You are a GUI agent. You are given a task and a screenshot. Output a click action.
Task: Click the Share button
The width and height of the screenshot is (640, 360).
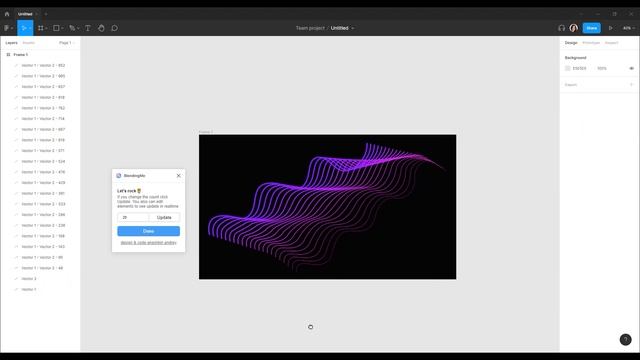click(591, 28)
